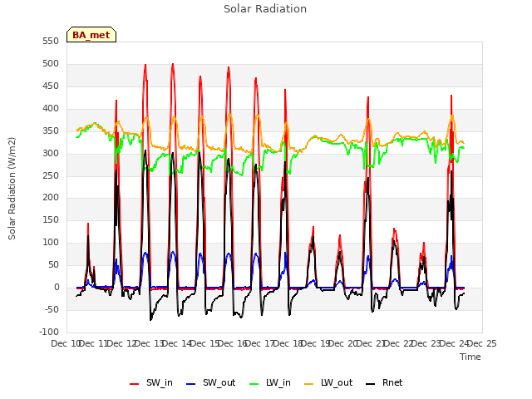Click the 550 y-axis tick label
Image resolution: width=532 pixels, height=399 pixels.
51,41
